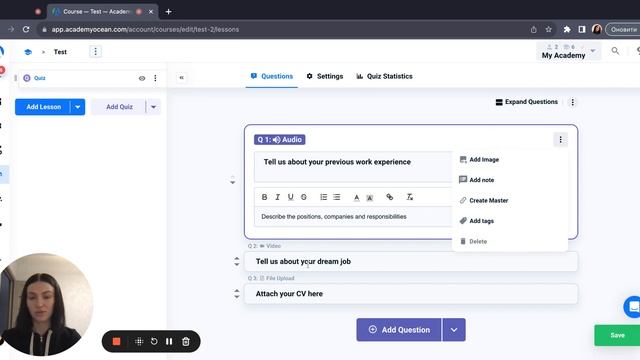Open the Add Question type dropdown
This screenshot has height=360, width=640.
click(x=454, y=330)
